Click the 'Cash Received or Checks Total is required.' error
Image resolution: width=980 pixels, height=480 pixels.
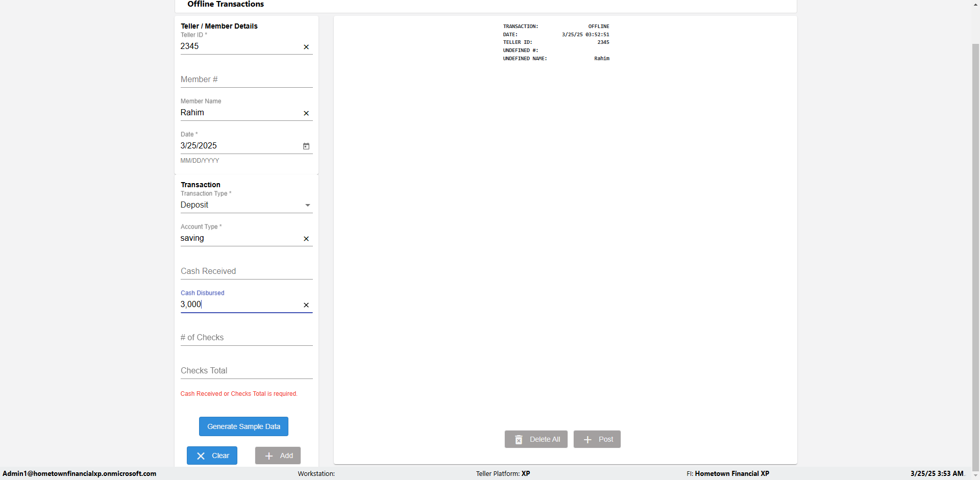[x=239, y=394]
